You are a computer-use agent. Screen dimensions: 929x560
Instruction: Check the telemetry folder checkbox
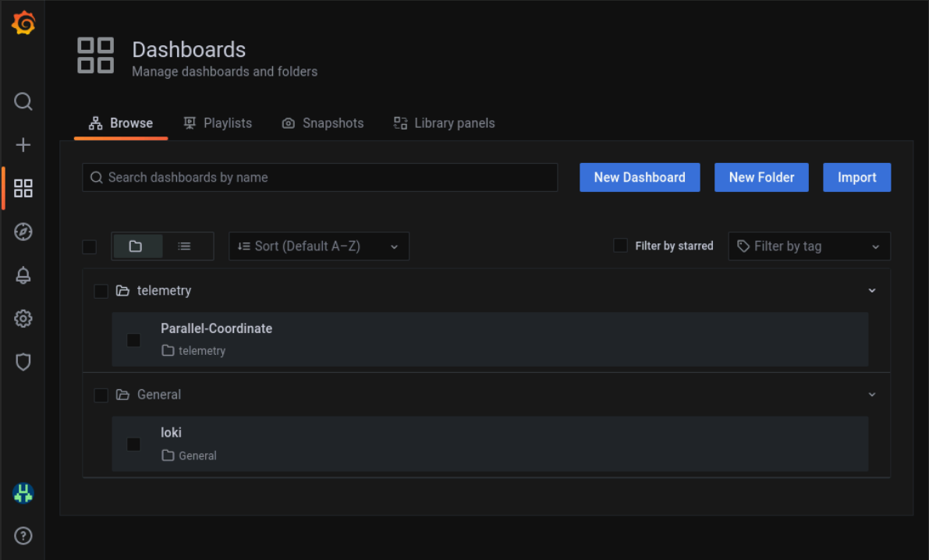[x=101, y=291]
